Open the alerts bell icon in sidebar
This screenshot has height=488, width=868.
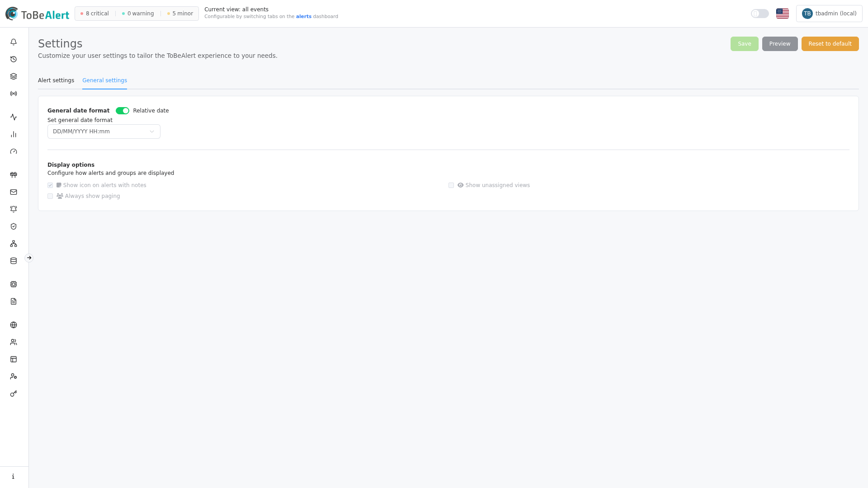click(x=14, y=42)
